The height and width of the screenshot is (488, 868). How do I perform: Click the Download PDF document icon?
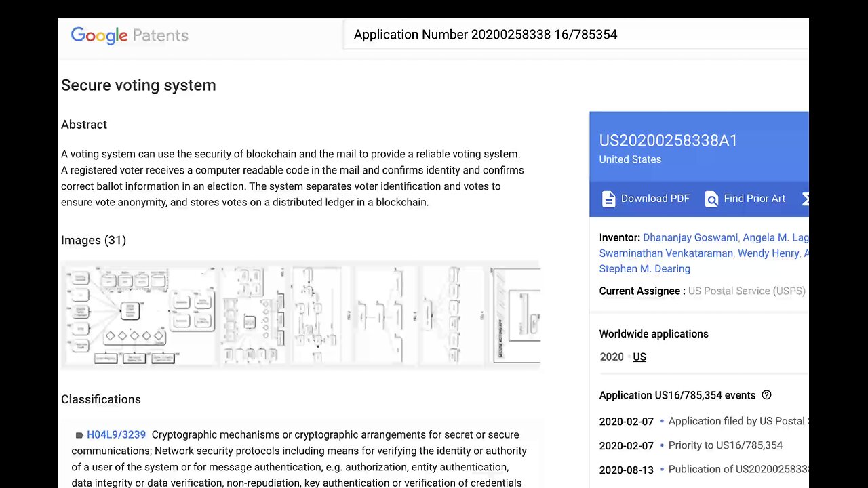(x=609, y=199)
